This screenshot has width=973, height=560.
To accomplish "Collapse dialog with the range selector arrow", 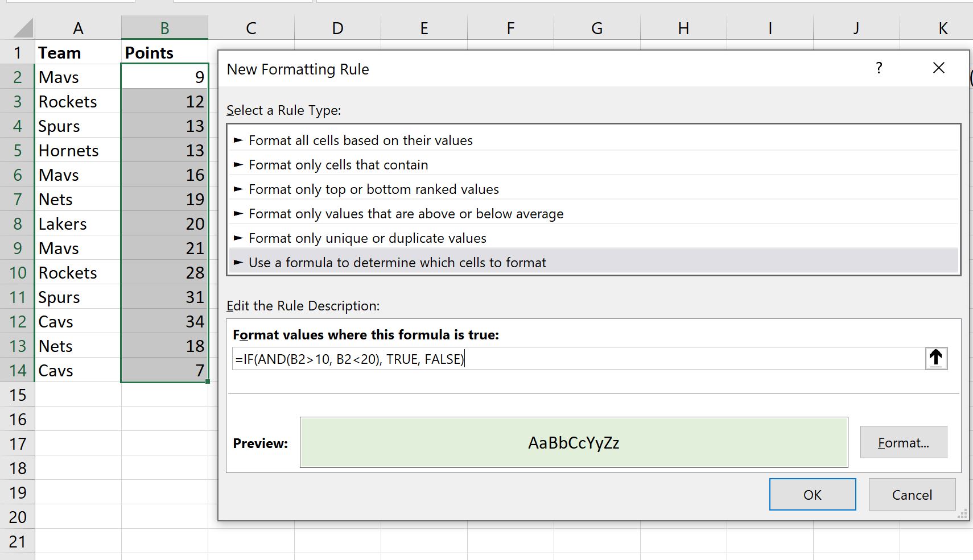I will 936,359.
